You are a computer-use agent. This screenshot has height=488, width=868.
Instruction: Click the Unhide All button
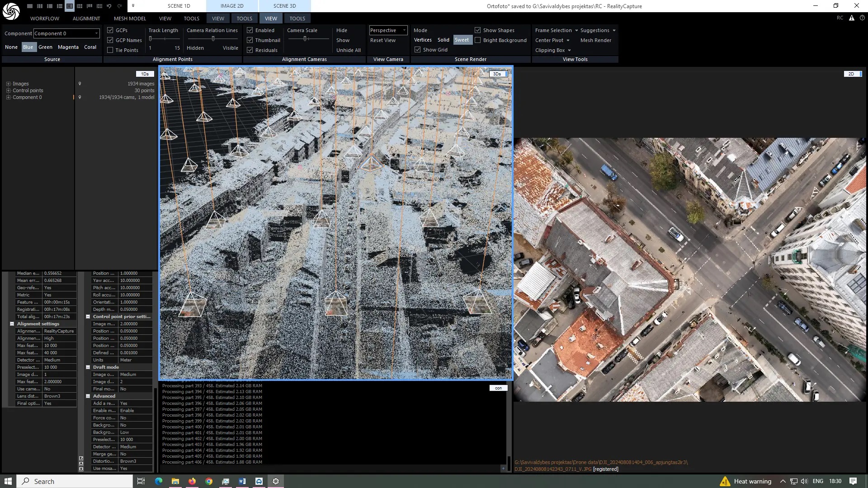348,50
